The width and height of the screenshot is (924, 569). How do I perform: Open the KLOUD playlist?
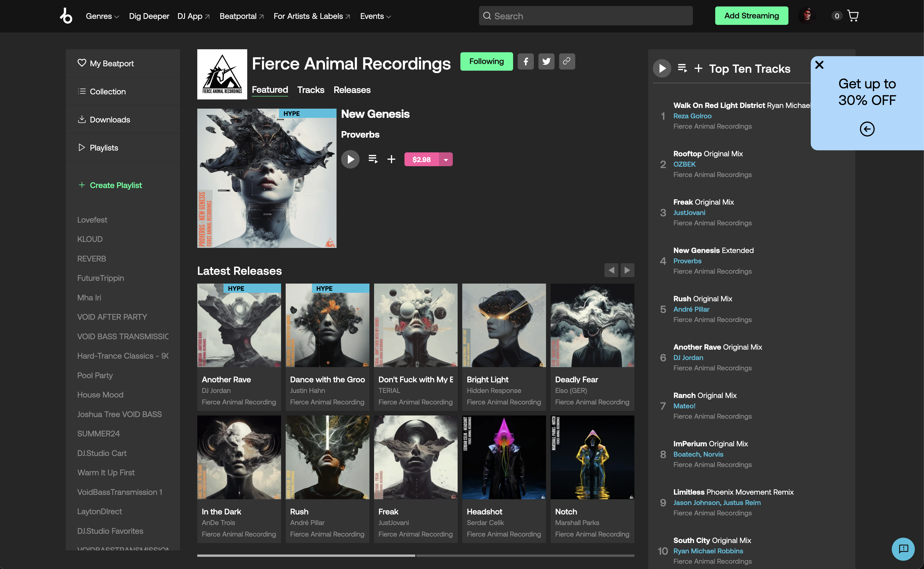90,239
